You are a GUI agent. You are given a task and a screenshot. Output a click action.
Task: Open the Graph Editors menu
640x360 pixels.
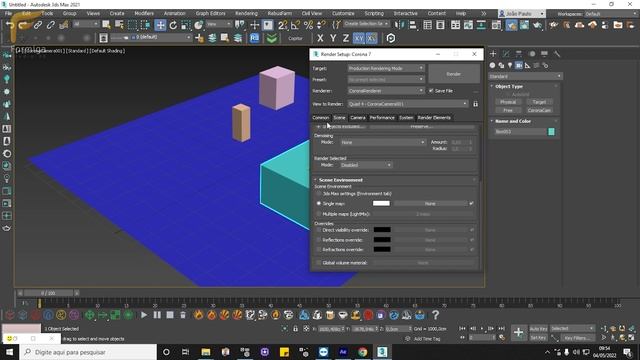point(210,13)
